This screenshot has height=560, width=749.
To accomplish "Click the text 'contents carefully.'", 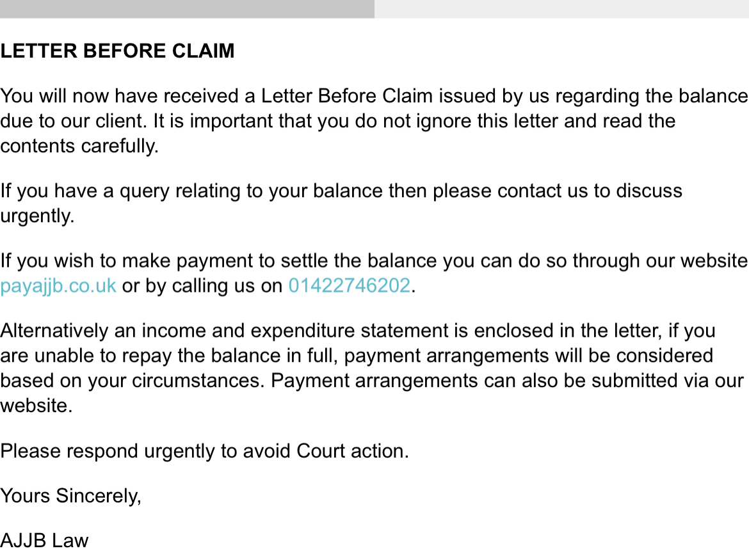I will coord(79,146).
